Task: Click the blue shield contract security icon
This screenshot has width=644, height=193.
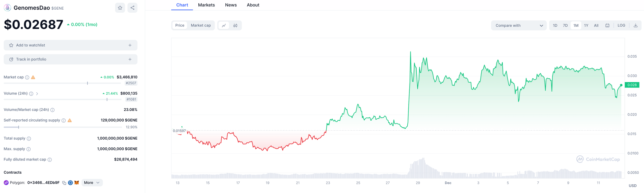Action: [70, 183]
